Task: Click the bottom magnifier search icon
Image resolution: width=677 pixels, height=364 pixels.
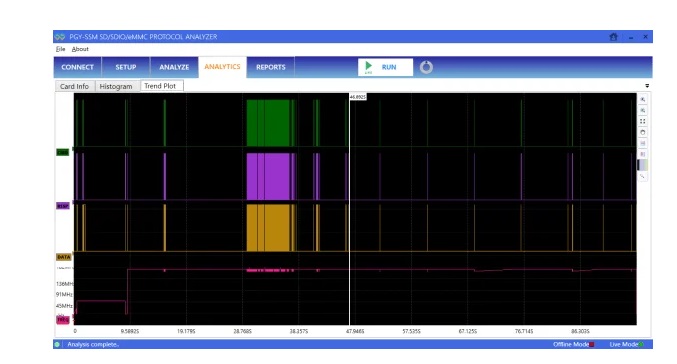Action: (642, 176)
